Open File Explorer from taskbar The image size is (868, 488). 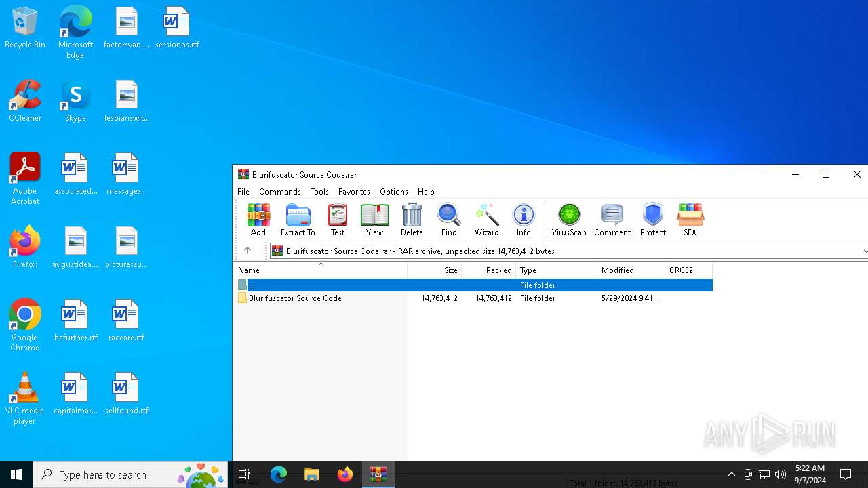[312, 474]
